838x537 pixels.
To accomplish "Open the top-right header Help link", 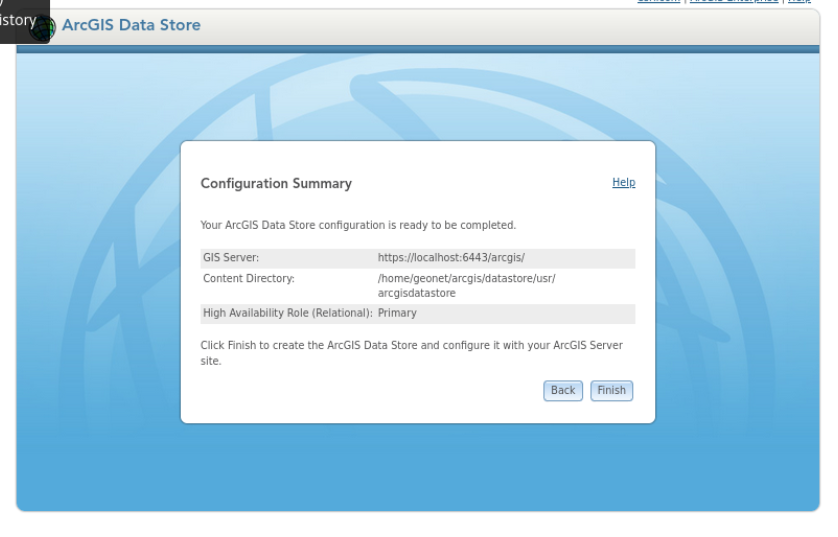I will pos(800,1).
